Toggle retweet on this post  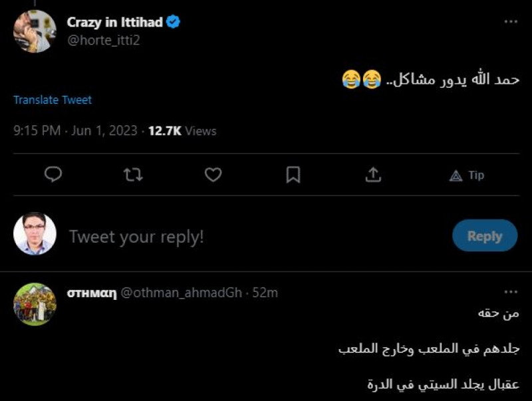(x=132, y=174)
